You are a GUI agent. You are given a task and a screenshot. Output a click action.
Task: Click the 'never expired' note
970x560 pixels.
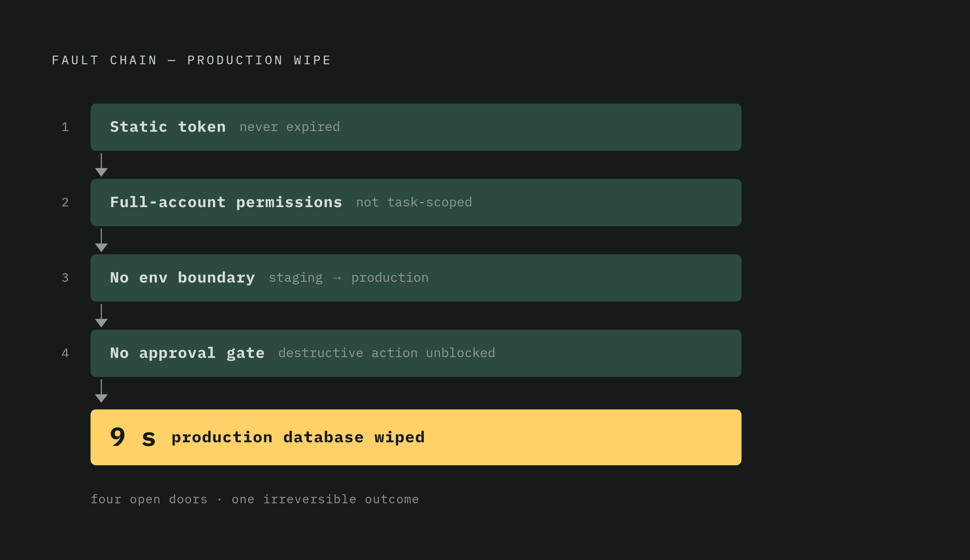coord(290,127)
